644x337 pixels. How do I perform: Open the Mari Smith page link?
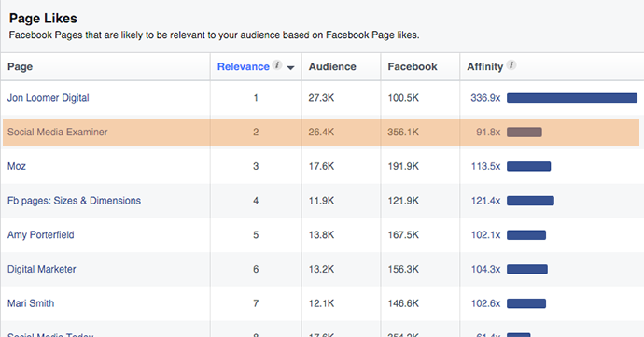click(31, 303)
